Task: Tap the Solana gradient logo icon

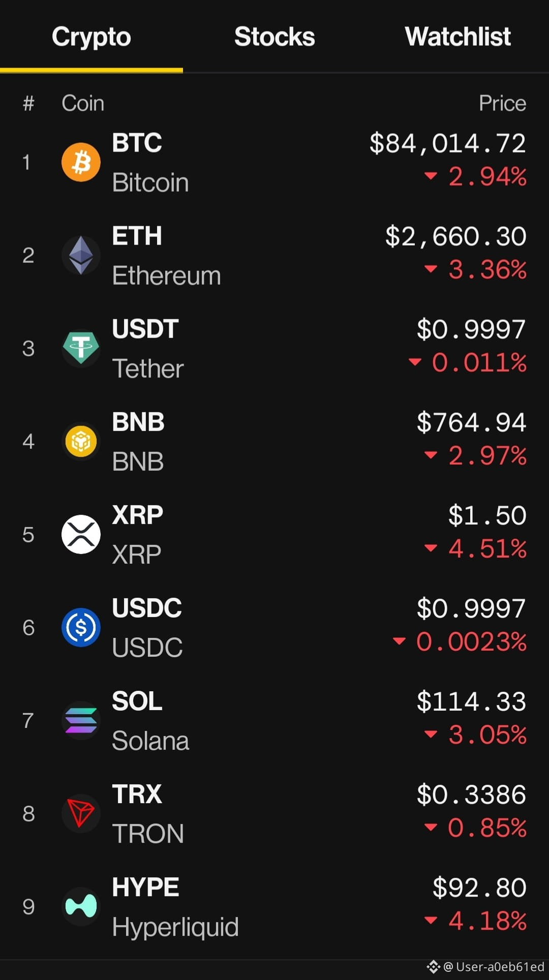Action: pyautogui.click(x=81, y=720)
